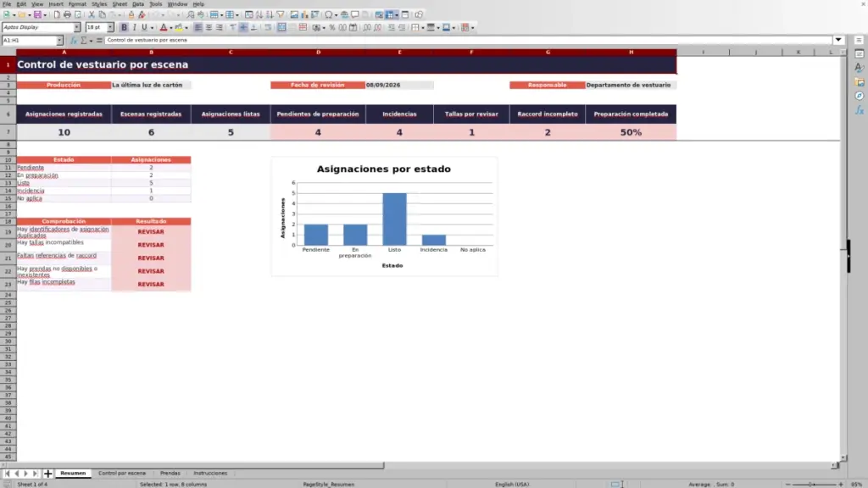Screen dimensions: 868x488
Task: Open the Format menu
Action: [x=77, y=4]
